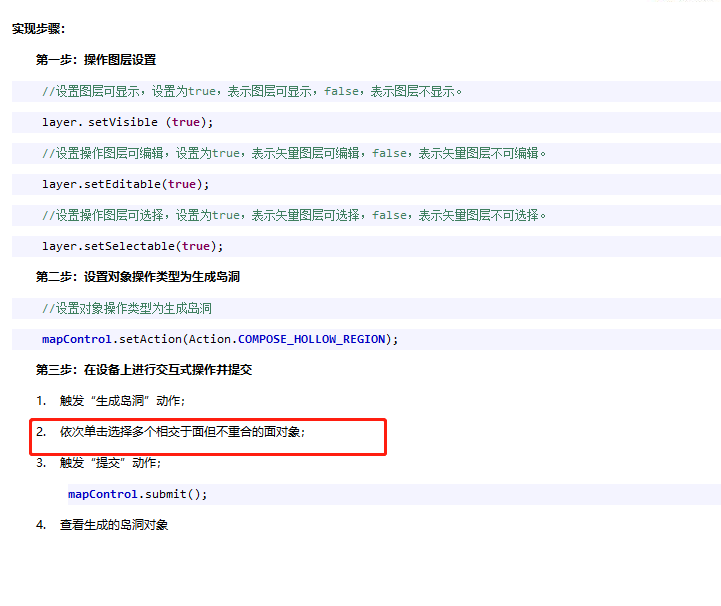Click the comment about '设置操作图层可编辑'
721x606 pixels.
294,153
